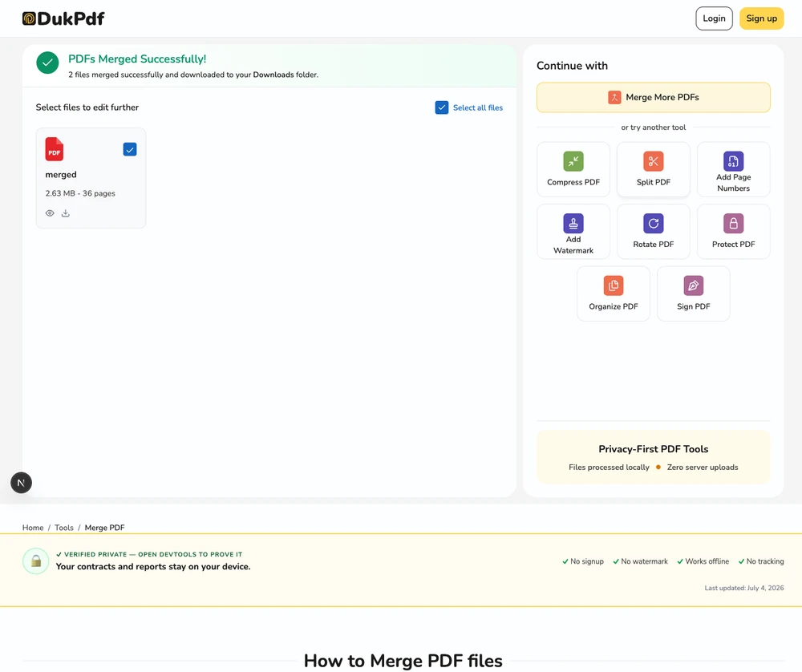Click the 'Zero server uploads' text
The height and width of the screenshot is (672, 802).
703,467
